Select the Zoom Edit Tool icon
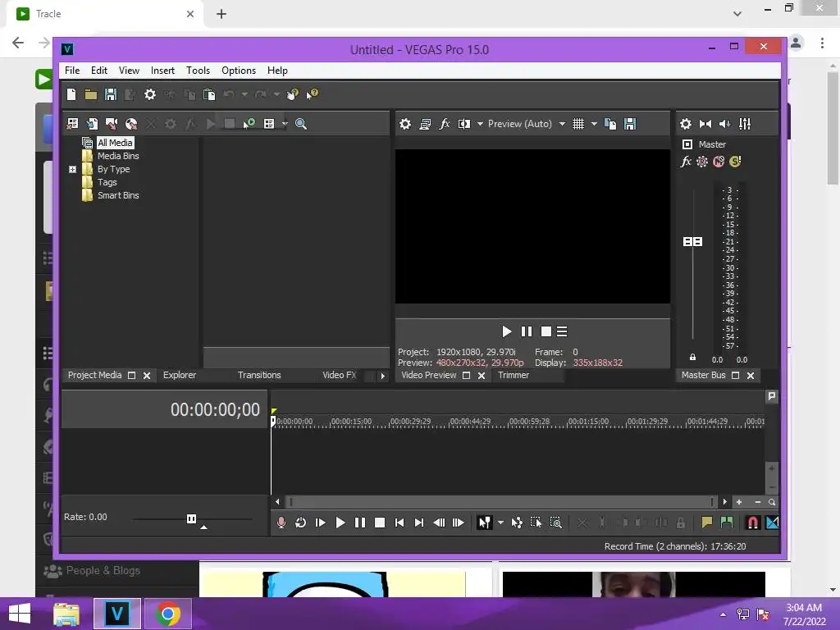This screenshot has height=630, width=840. pyautogui.click(x=556, y=523)
